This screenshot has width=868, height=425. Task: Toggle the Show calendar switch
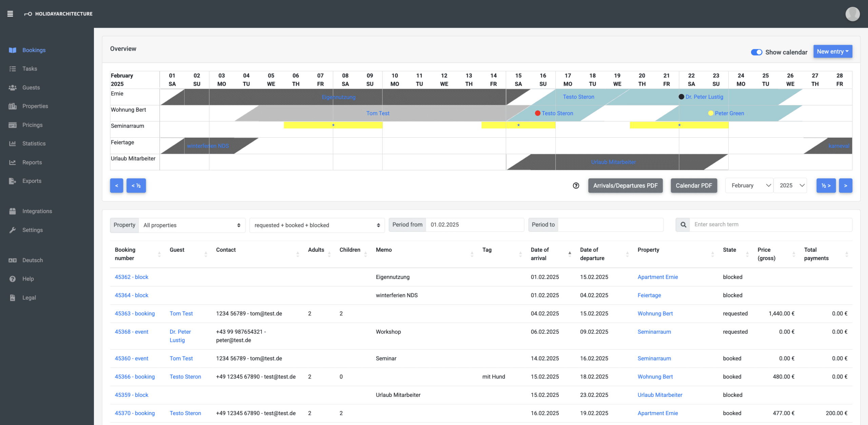coord(756,52)
